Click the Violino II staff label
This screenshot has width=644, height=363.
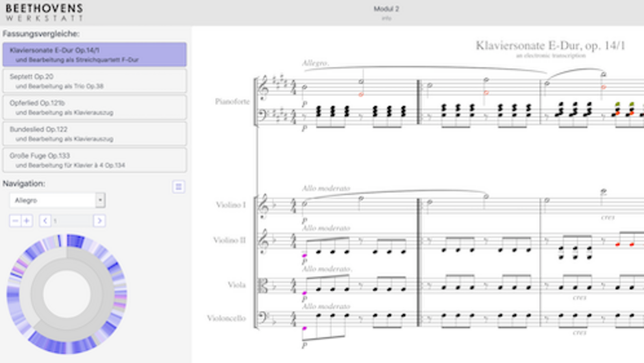229,240
